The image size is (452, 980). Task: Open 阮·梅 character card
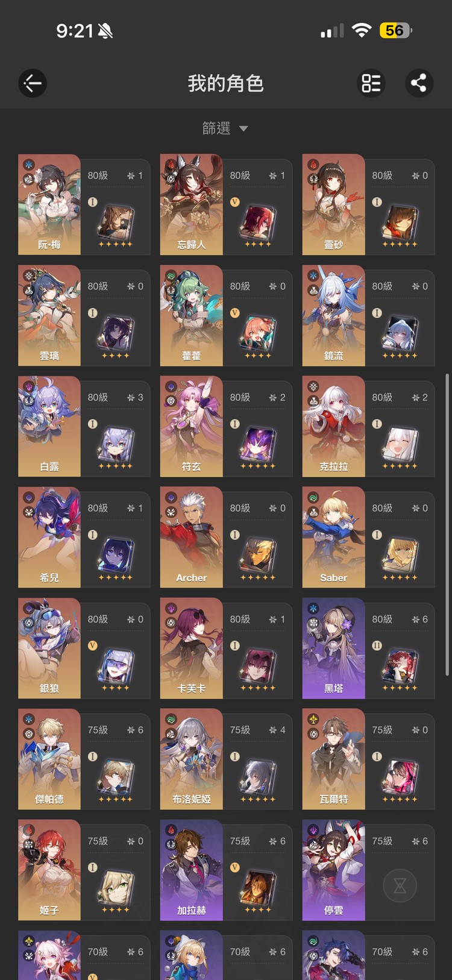click(84, 204)
